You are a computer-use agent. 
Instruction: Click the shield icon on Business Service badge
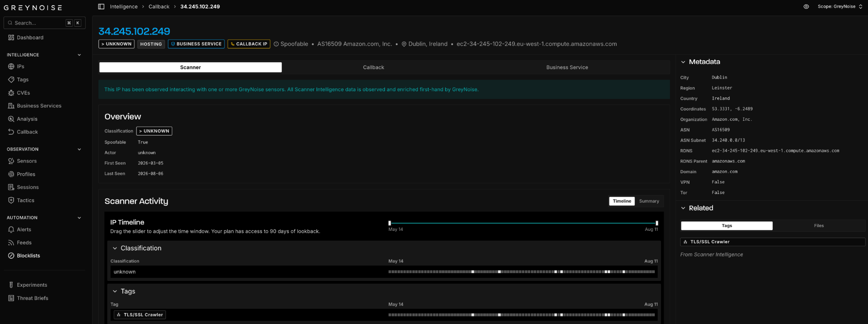[x=173, y=44]
